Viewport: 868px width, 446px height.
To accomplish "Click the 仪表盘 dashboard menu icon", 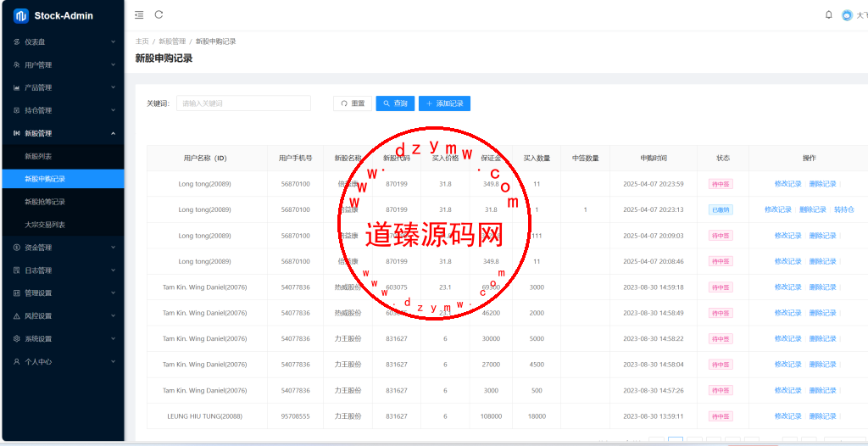I will click(17, 42).
